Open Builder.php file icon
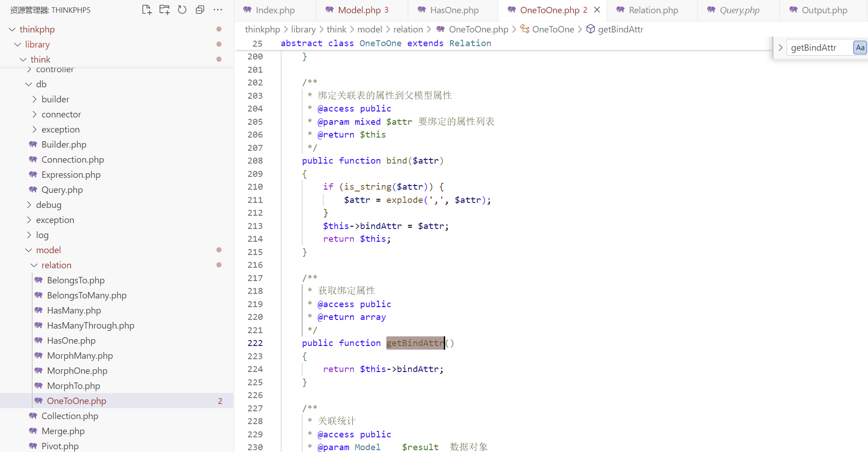868x452 pixels. coord(33,144)
